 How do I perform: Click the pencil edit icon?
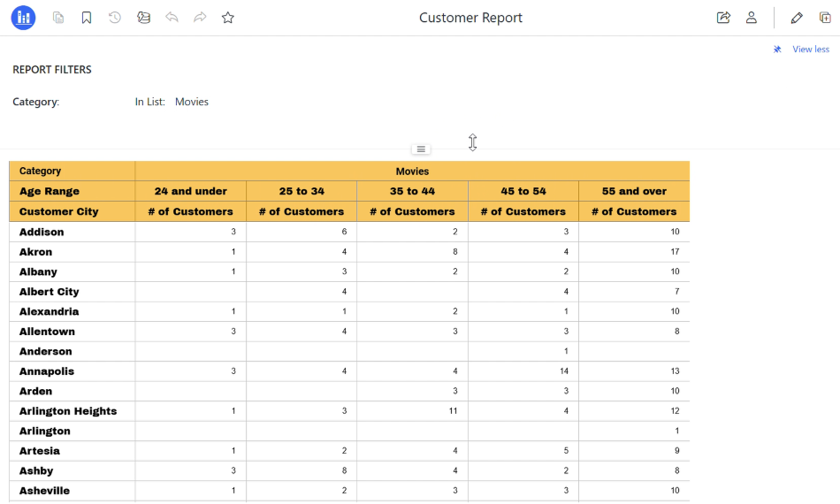tap(797, 18)
